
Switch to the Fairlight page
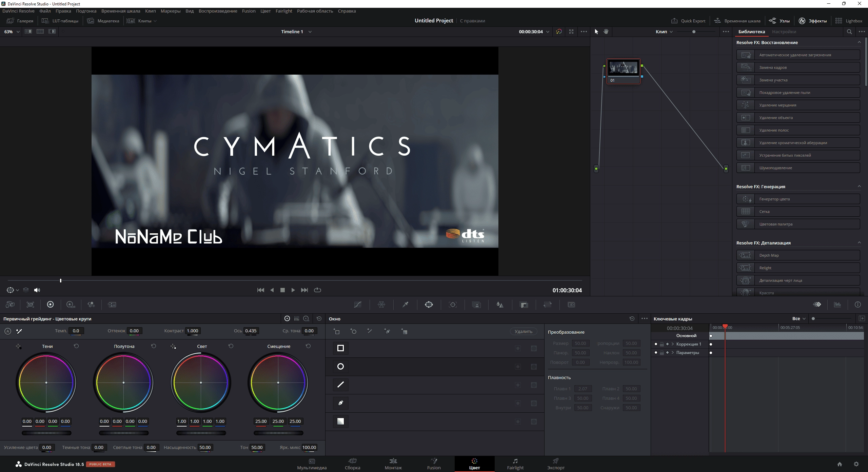tap(515, 464)
